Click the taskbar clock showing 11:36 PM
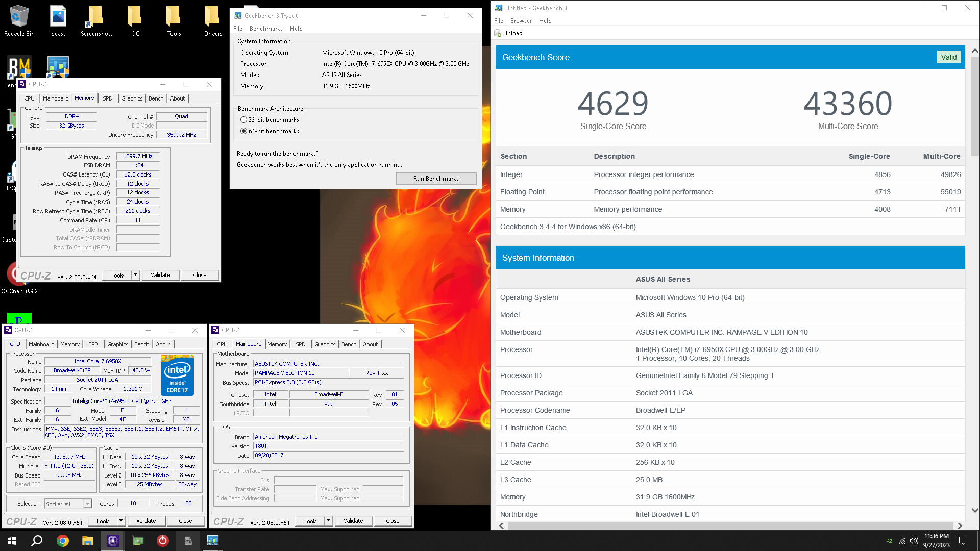This screenshot has width=980, height=551. pos(936,541)
